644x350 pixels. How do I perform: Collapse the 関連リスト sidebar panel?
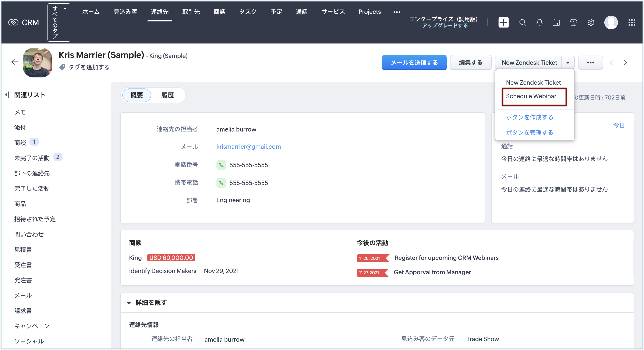7,95
